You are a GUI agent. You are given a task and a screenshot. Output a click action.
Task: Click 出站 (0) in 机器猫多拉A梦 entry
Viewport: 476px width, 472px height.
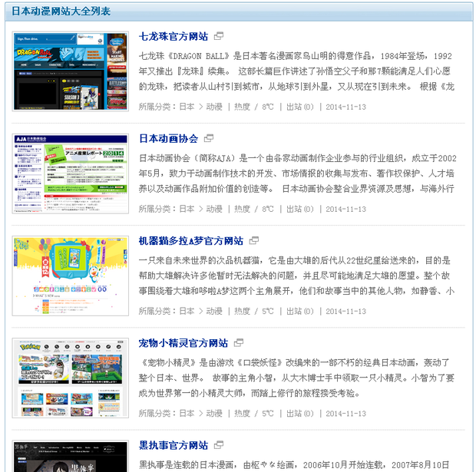point(300,312)
